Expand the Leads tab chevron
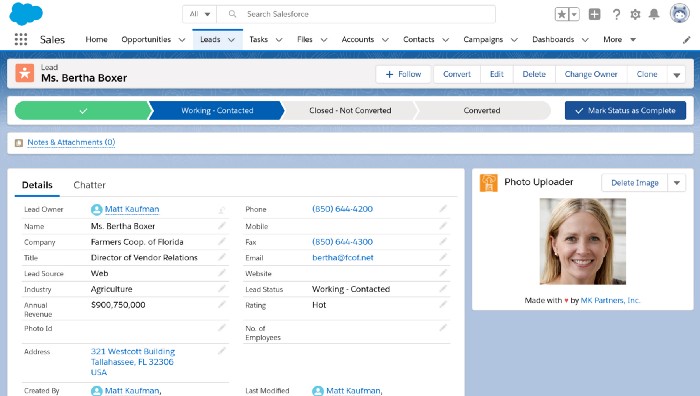The image size is (700, 396). (231, 40)
